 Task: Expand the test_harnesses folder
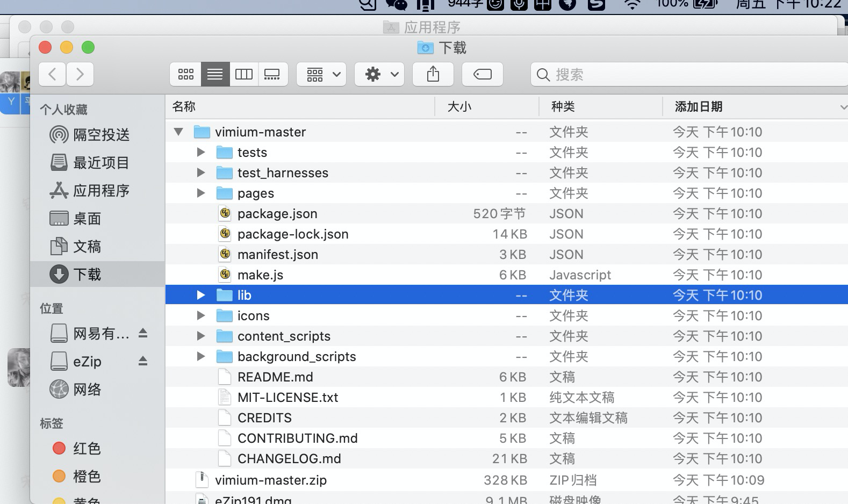point(201,172)
